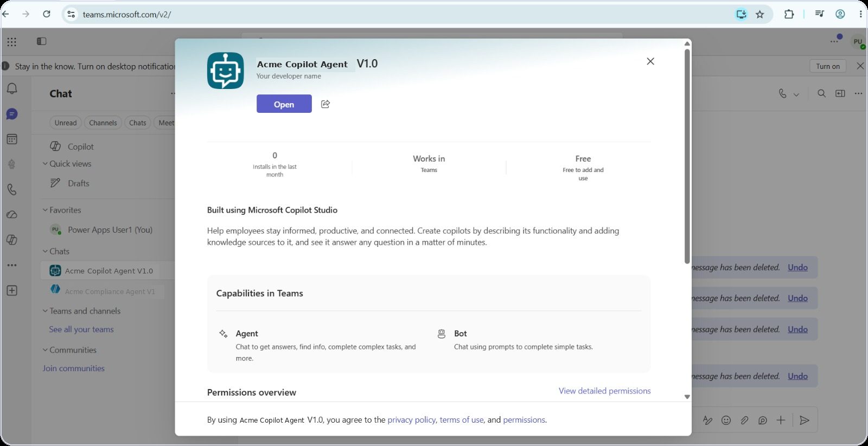Click the Acme Copilot Agent robot logo
The image size is (868, 446).
(225, 71)
